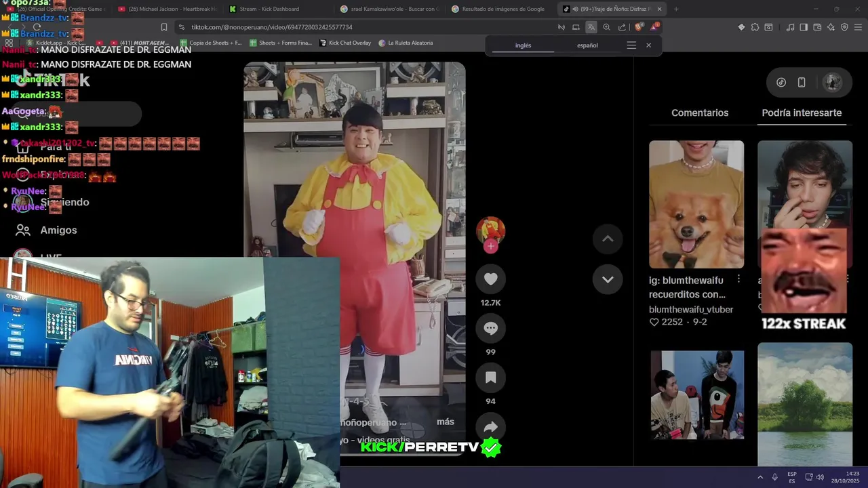Open music playlist icon in toolbar
This screenshot has height=488, width=868.
tap(790, 27)
